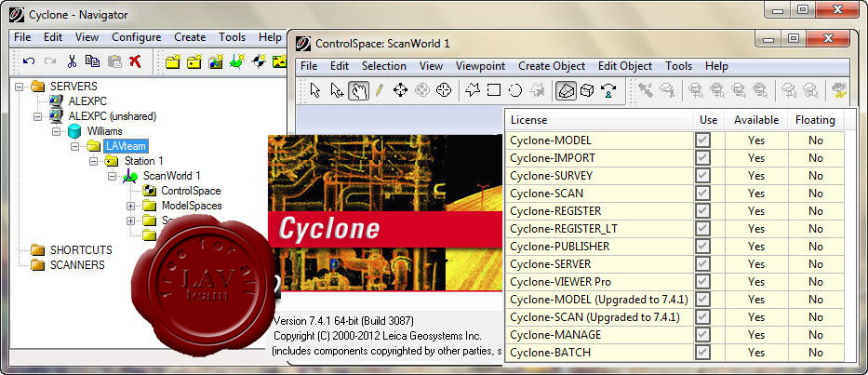Select SCANNERS folder in tree
Image resolution: width=868 pixels, height=375 pixels.
(x=77, y=265)
